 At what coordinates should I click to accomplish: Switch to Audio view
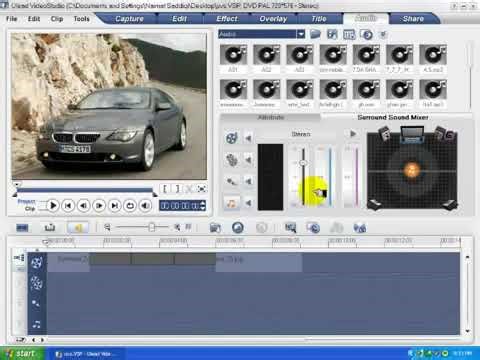[78, 228]
